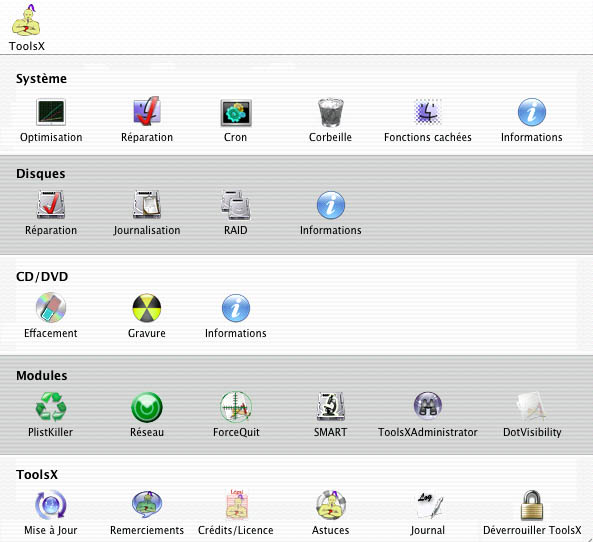Click the Déverrouiller ToolsX padlock
This screenshot has height=542, width=593.
pos(532,505)
